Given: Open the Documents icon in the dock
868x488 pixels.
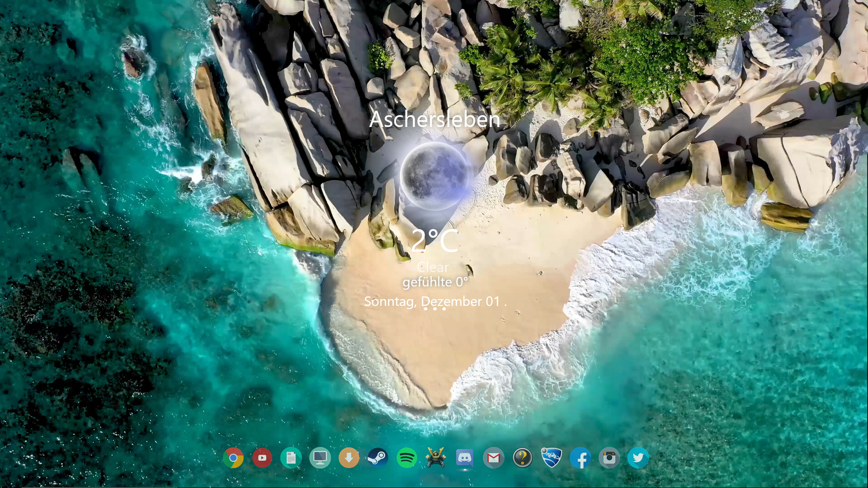Looking at the screenshot, I should (291, 458).
